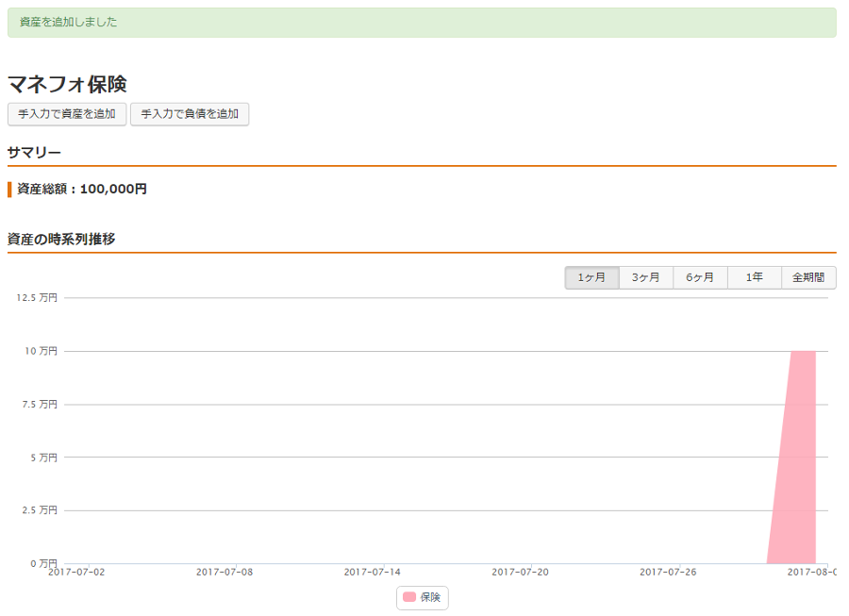The height and width of the screenshot is (616, 849).
Task: Switch chart to 6ヶ月 range
Action: click(x=700, y=277)
